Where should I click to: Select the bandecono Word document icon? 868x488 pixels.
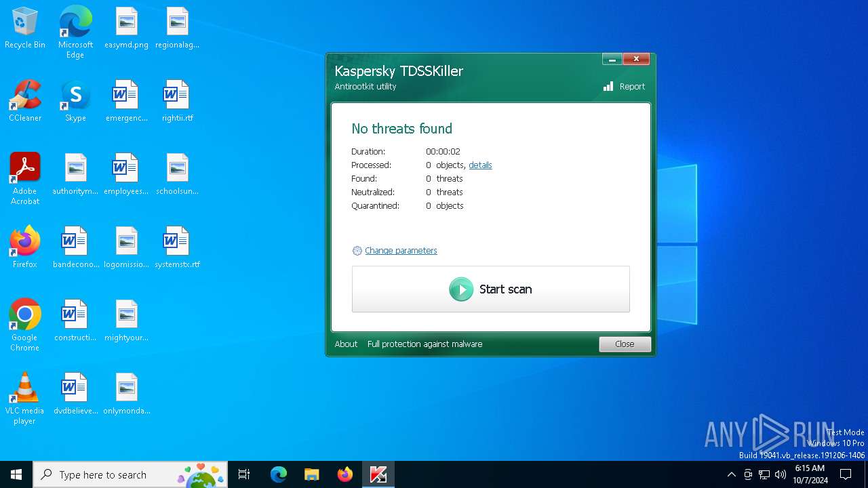tap(75, 248)
